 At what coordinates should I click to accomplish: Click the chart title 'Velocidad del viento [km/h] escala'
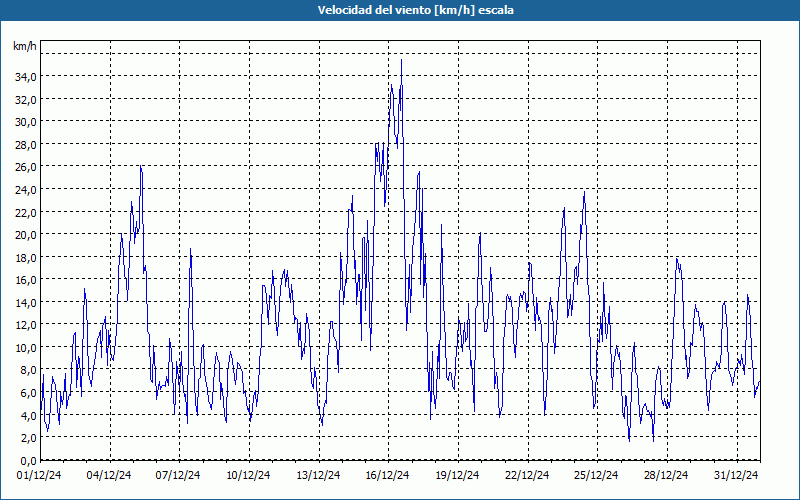(415, 10)
